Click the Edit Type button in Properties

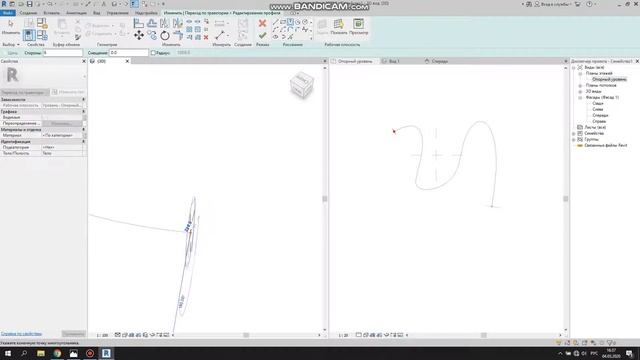(x=68, y=92)
